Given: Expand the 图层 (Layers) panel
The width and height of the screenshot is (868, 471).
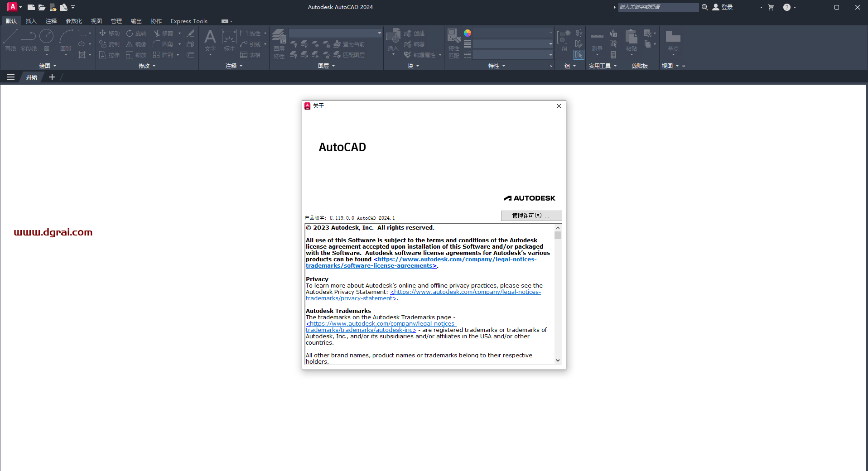Looking at the screenshot, I should pos(327,66).
